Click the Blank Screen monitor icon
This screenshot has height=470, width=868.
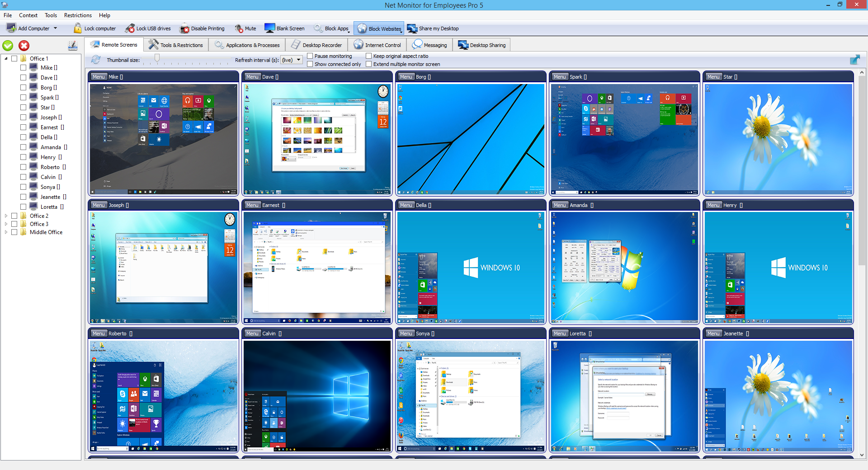(269, 28)
